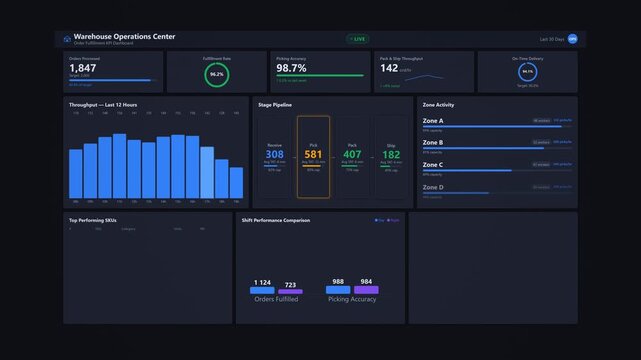Click the Zone C capacity bar
This screenshot has height=360, width=641.
[497, 170]
